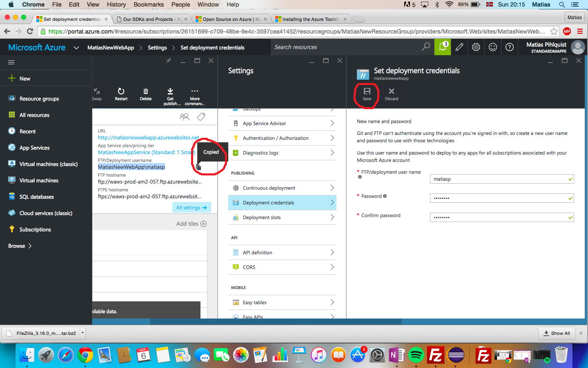588x368 pixels.
Task: Save the deployment credentials
Action: click(367, 94)
